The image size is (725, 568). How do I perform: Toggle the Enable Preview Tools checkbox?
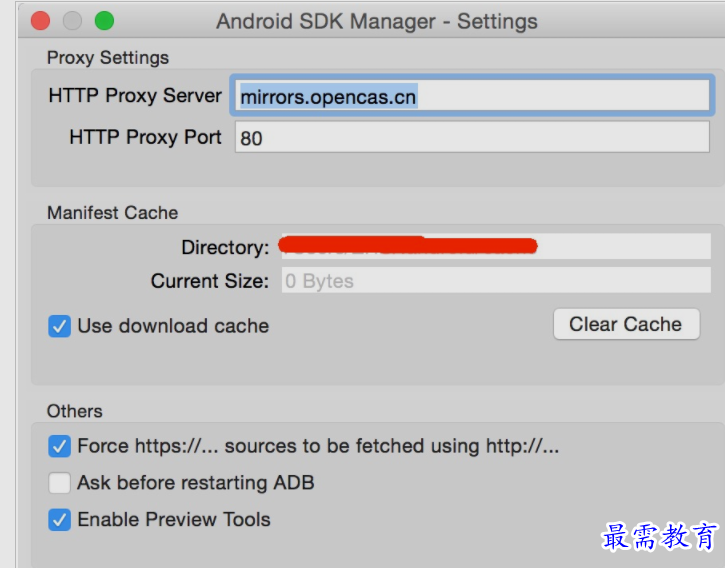point(59,519)
